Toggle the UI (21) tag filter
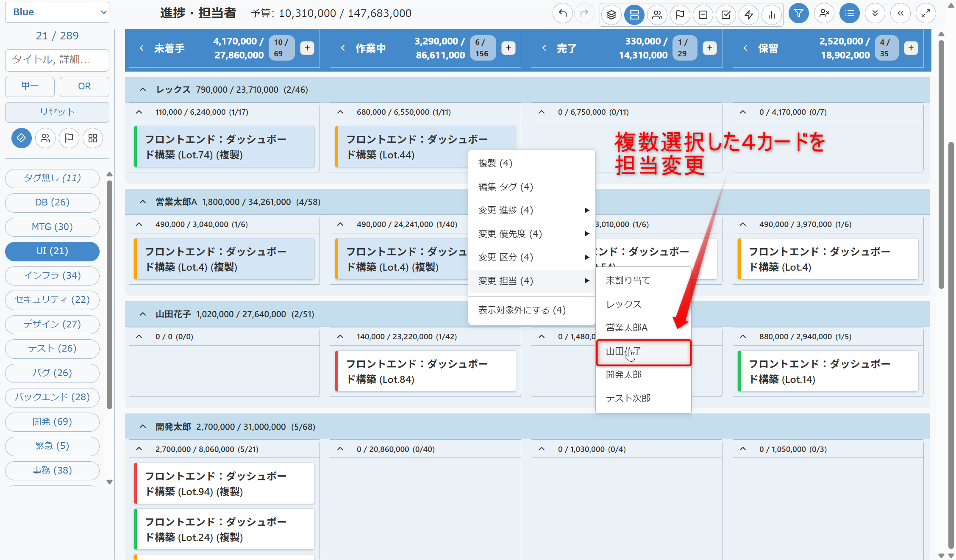Image resolution: width=956 pixels, height=560 pixels. pyautogui.click(x=52, y=251)
